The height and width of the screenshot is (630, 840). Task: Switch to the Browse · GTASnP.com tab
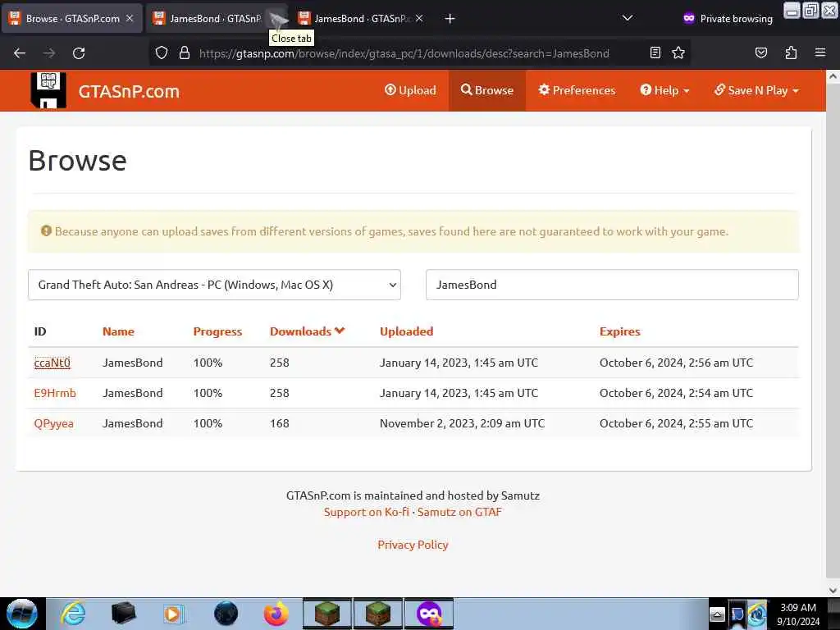tap(72, 19)
